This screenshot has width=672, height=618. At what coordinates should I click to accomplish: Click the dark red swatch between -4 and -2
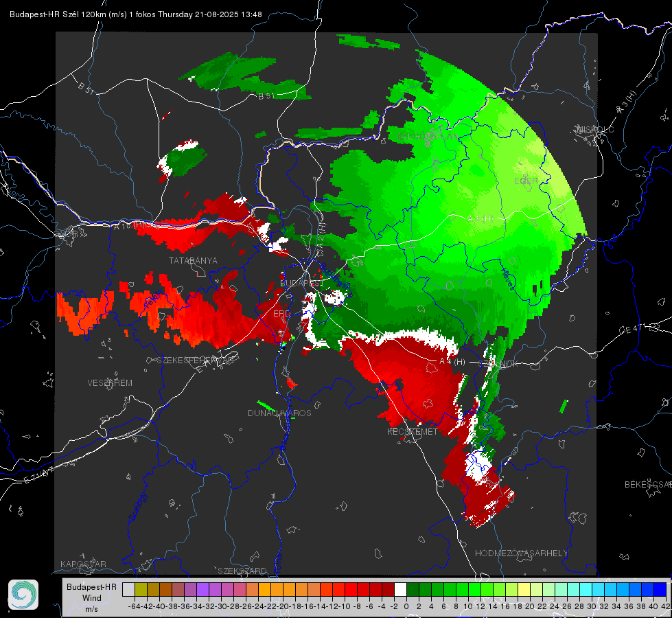pos(388,589)
